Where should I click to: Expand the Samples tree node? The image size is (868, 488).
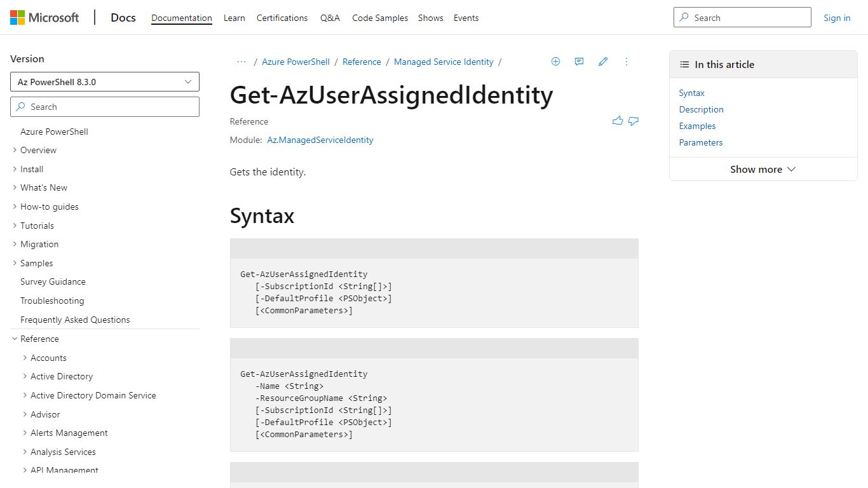(x=15, y=263)
